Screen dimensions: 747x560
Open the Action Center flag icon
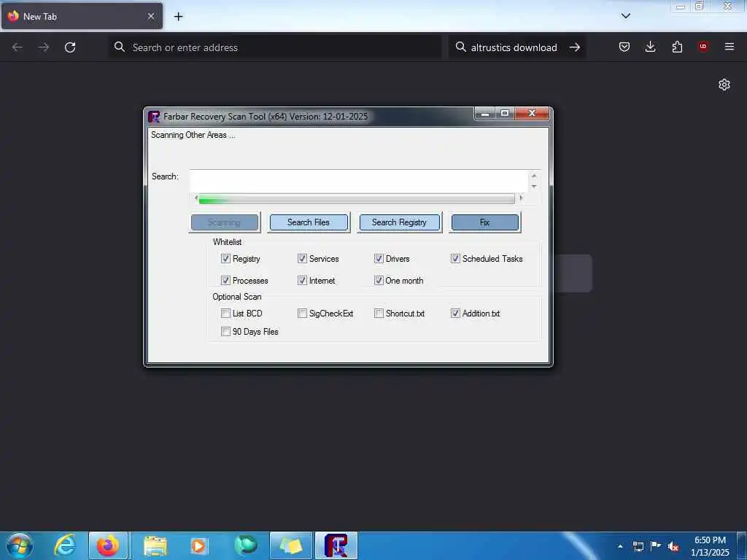pos(656,545)
